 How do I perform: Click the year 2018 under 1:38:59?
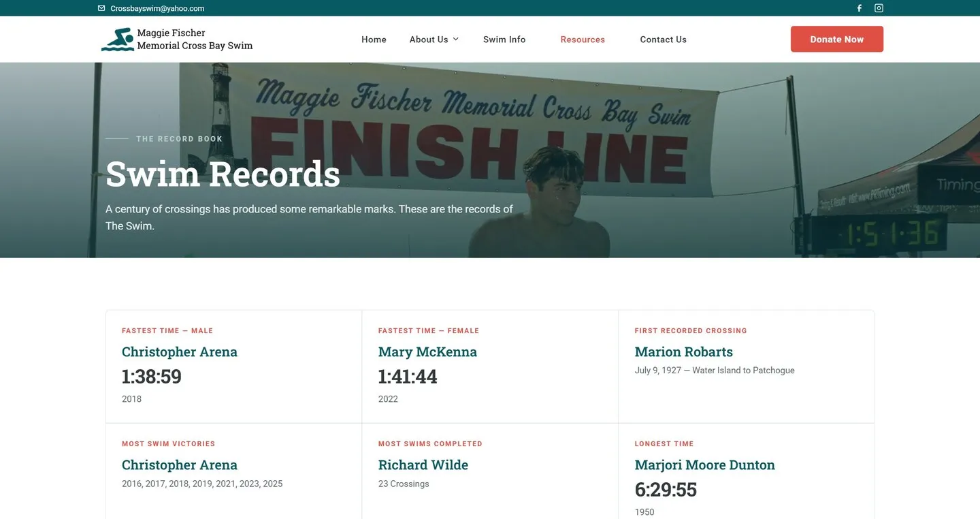click(132, 399)
